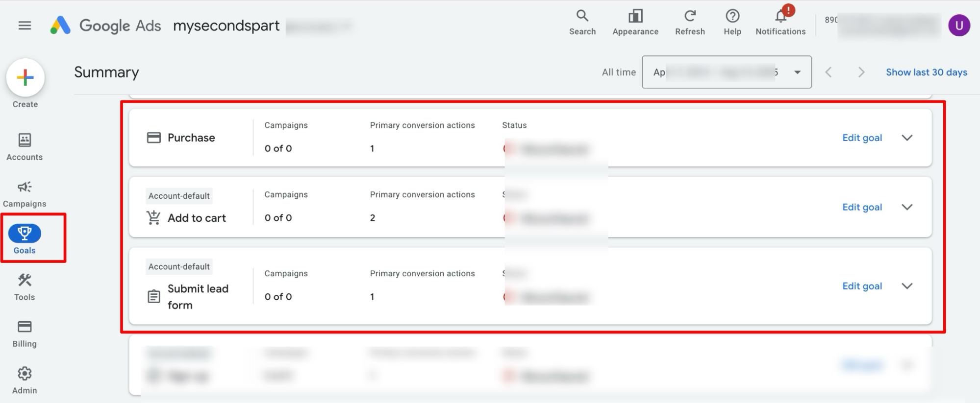This screenshot has height=403, width=980.
Task: Refresh the page data
Action: pyautogui.click(x=690, y=23)
